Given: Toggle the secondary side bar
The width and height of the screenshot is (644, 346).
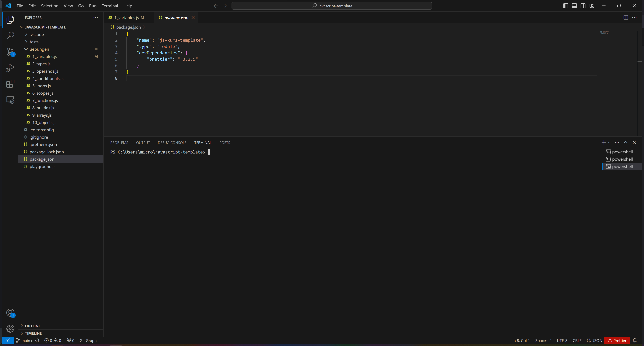Looking at the screenshot, I should [583, 6].
